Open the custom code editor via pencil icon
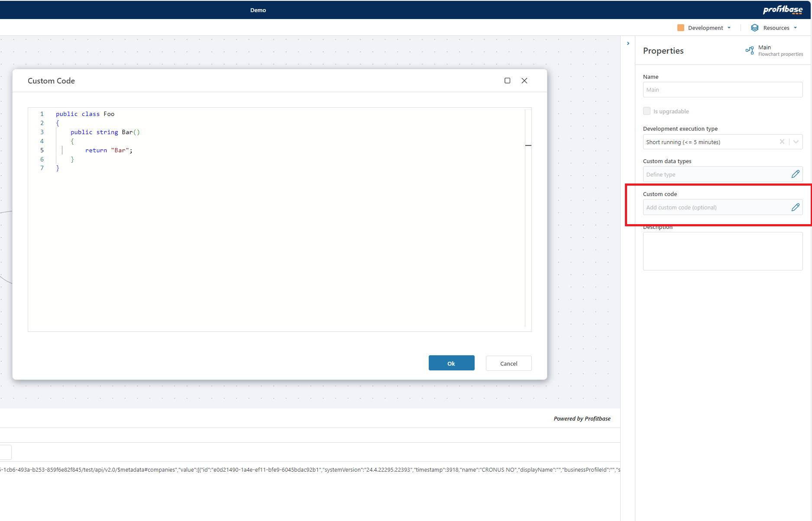812x521 pixels. (796, 207)
